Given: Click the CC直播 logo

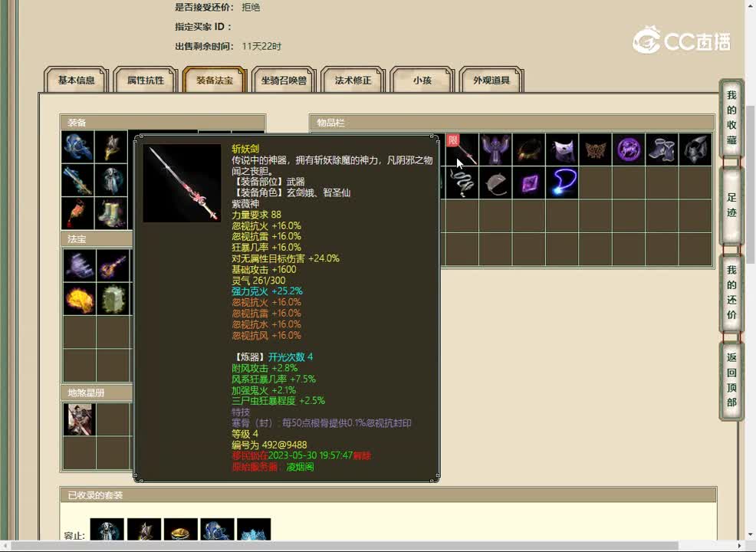Looking at the screenshot, I should tap(682, 41).
